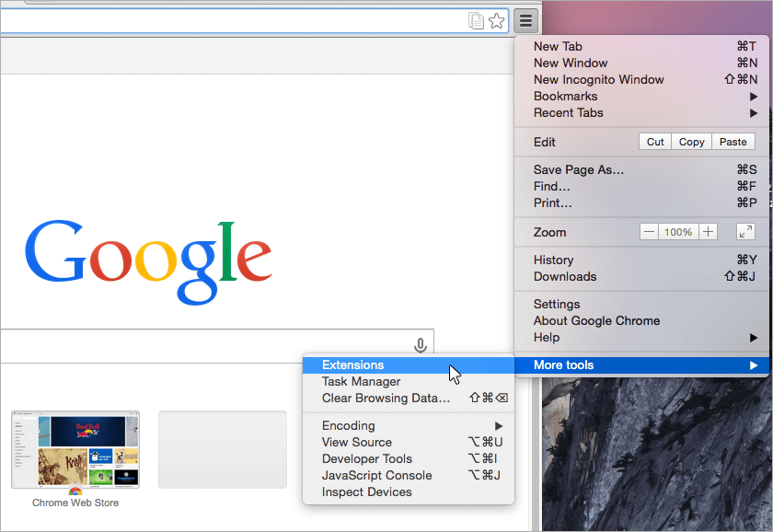Focus the browser address bar
Image resolution: width=773 pixels, height=532 pixels.
254,21
